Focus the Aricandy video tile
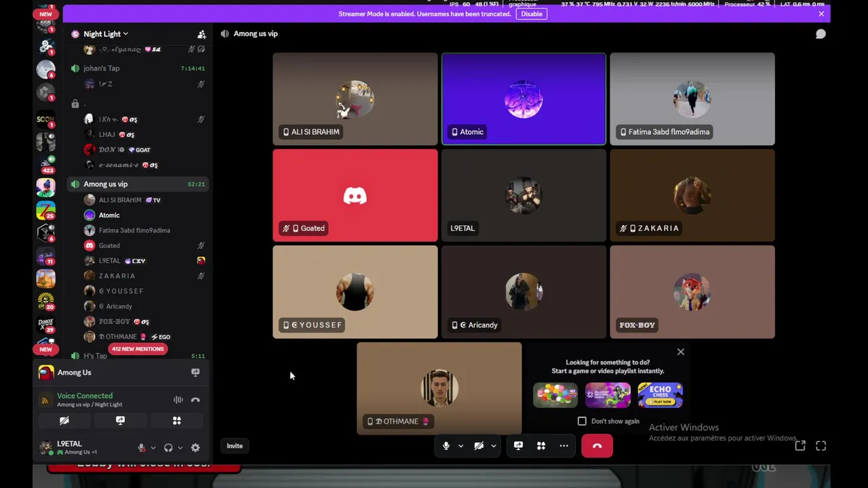Image resolution: width=868 pixels, height=488 pixels. 524,292
